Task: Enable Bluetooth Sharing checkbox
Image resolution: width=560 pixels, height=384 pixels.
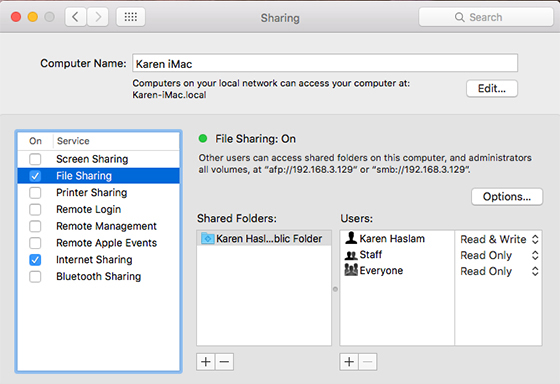Action: point(35,276)
